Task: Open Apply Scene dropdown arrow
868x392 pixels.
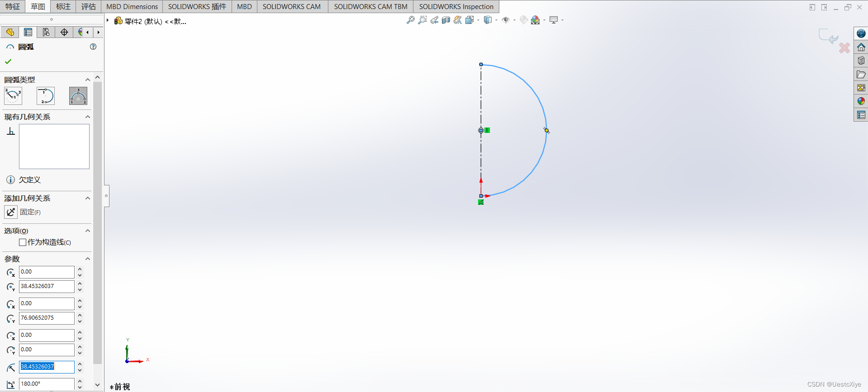Action: pyautogui.click(x=544, y=20)
